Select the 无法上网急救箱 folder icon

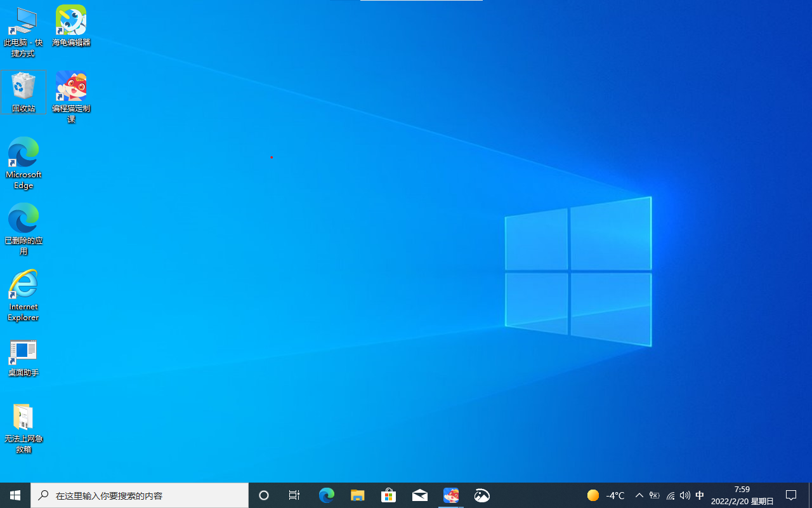click(x=23, y=428)
